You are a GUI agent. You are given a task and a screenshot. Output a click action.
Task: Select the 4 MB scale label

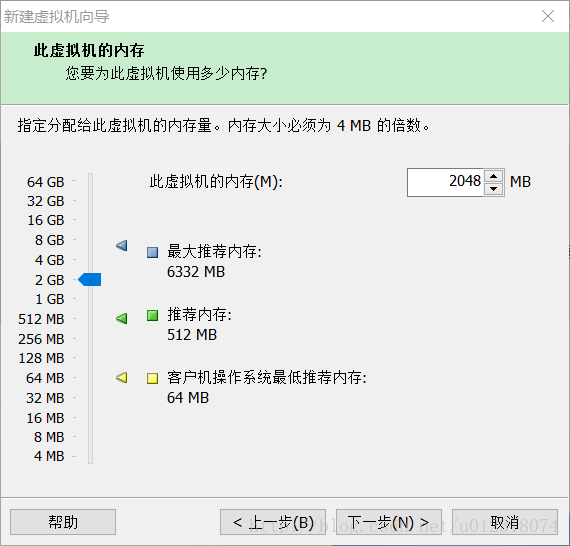click(x=49, y=456)
